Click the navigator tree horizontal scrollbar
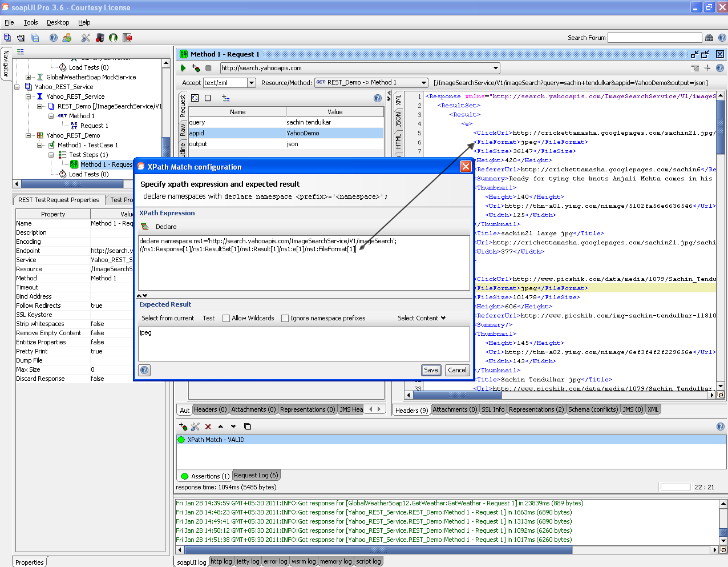The width and height of the screenshot is (728, 567). coord(73,184)
